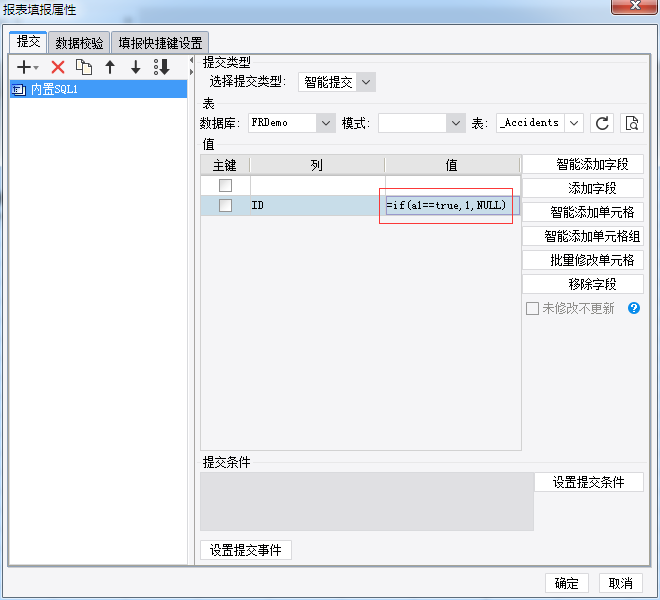Click the 智能添加字段 button

coord(583,164)
